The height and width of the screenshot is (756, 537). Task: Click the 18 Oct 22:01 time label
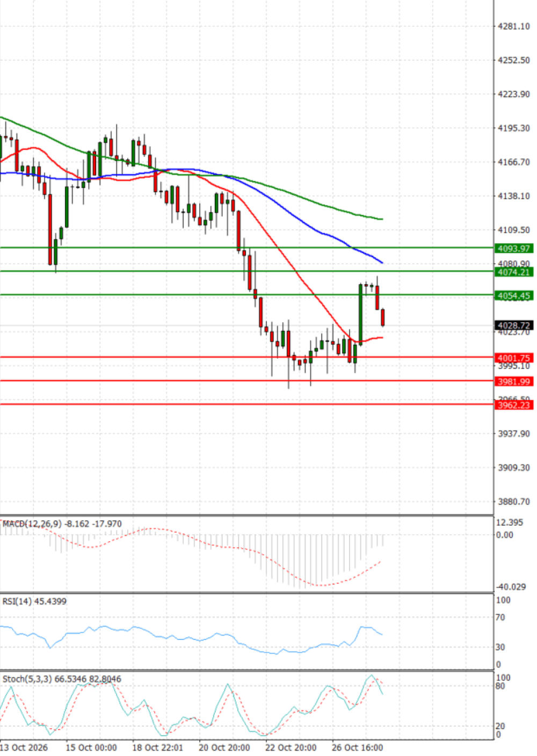click(157, 747)
